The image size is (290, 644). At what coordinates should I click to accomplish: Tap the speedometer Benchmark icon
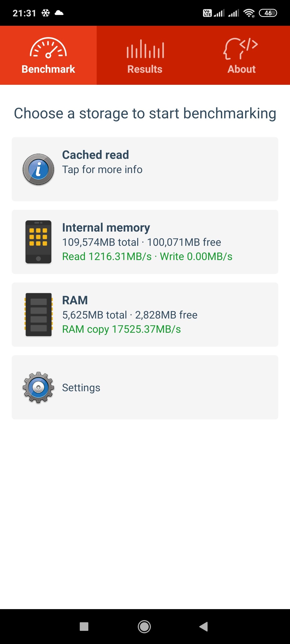coord(48,48)
